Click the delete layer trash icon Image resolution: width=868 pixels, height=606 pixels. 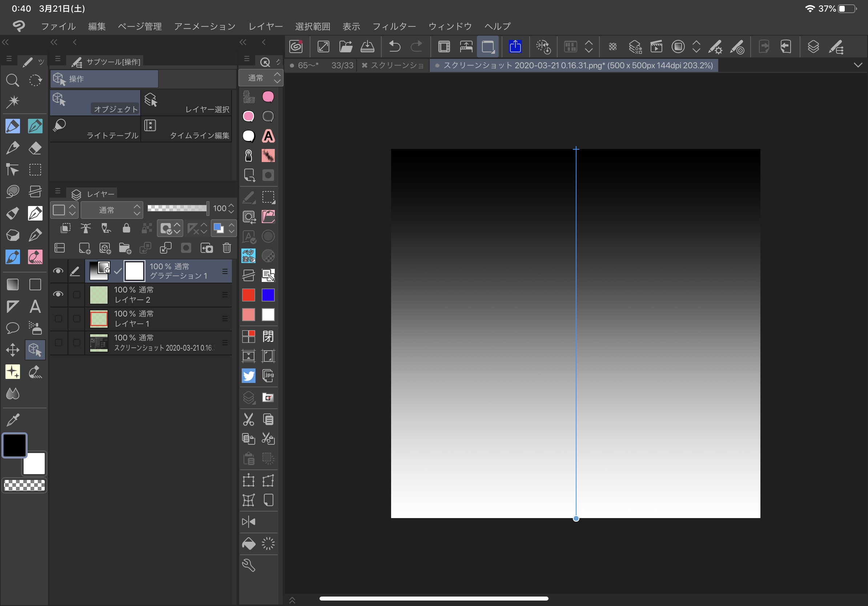click(x=226, y=248)
